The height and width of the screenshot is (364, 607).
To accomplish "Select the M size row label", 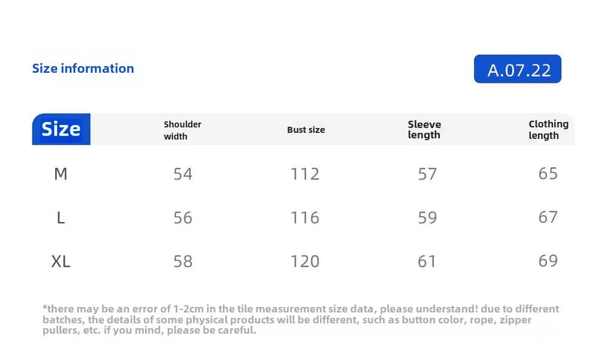I will point(61,174).
